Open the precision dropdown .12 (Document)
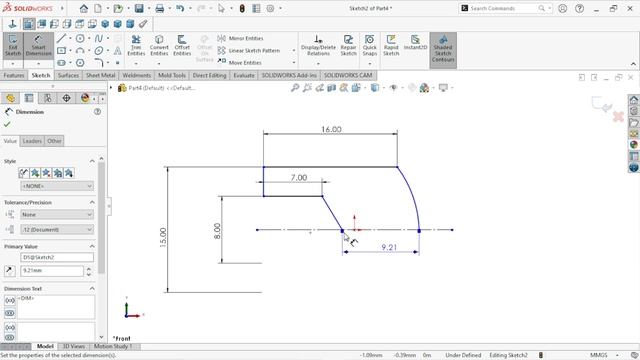This screenshot has height=360, width=640. [57, 230]
